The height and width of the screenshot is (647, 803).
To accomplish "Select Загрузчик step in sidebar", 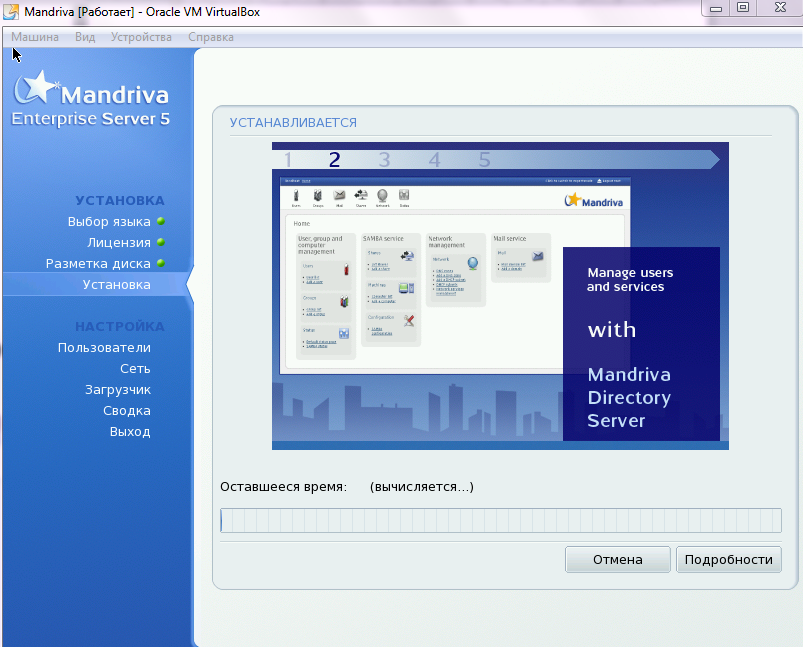I will [x=118, y=390].
